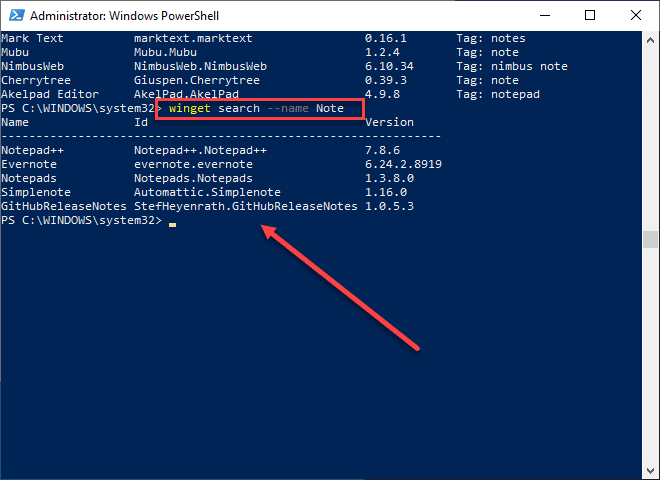Click 'Notepad++.Notepad++' package id
Screen dimensions: 660x480
coord(200,150)
